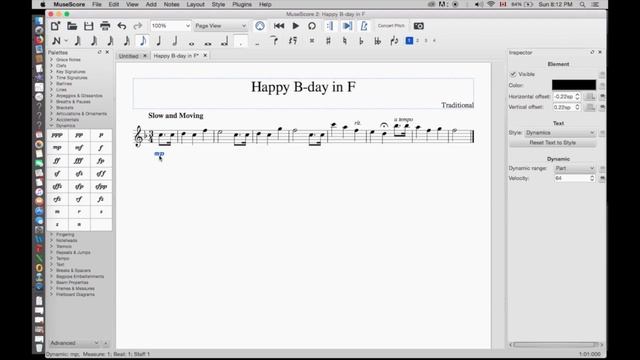Apply double sharp accidental

tap(312, 41)
